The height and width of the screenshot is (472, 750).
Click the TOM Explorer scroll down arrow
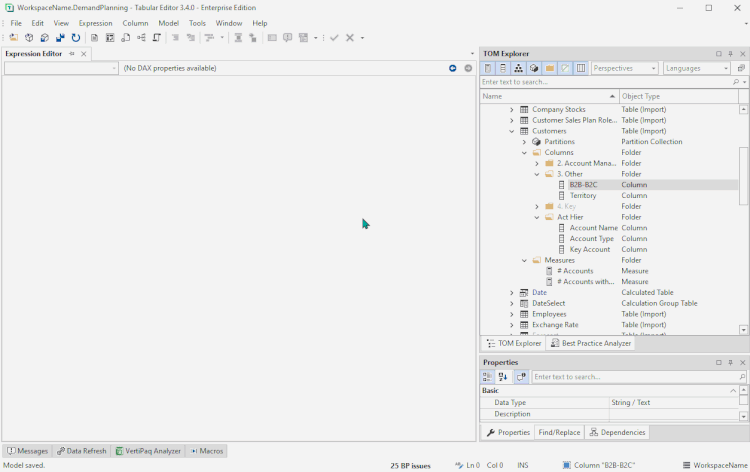coord(743,330)
